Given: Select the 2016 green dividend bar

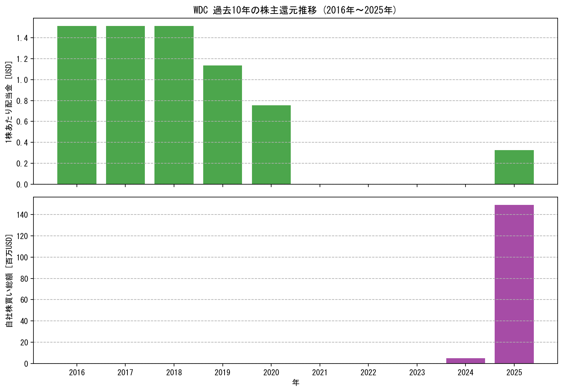Looking at the screenshot, I should [77, 105].
